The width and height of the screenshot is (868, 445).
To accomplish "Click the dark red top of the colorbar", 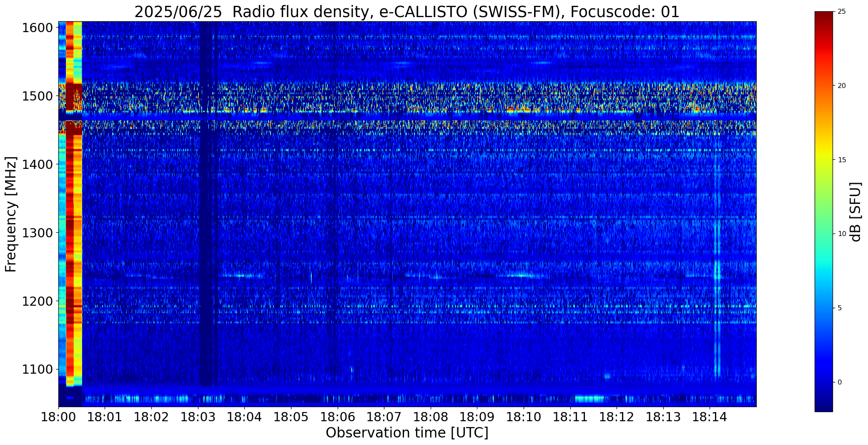I will [x=824, y=19].
